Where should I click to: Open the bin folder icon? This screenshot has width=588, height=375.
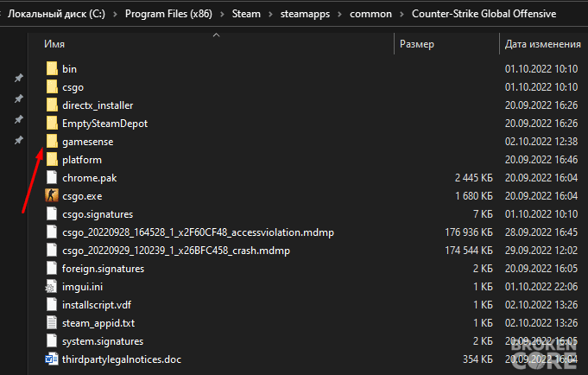(x=52, y=69)
